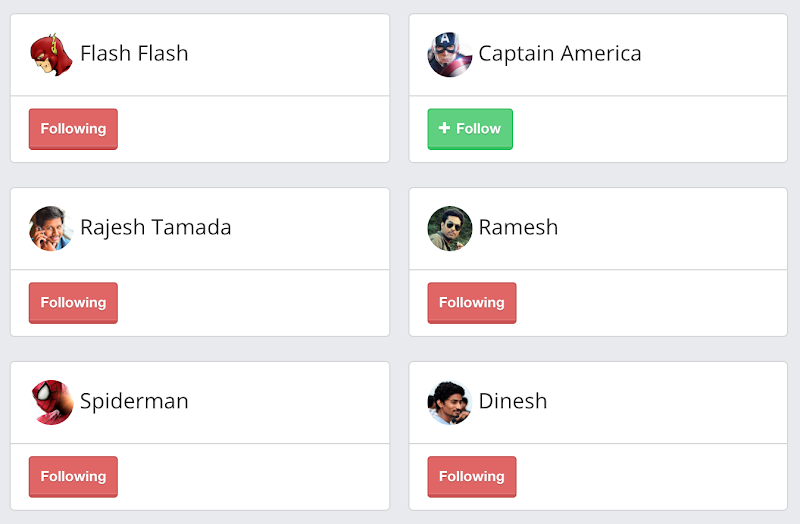Toggle Following for Rajesh Tamada

pyautogui.click(x=73, y=303)
